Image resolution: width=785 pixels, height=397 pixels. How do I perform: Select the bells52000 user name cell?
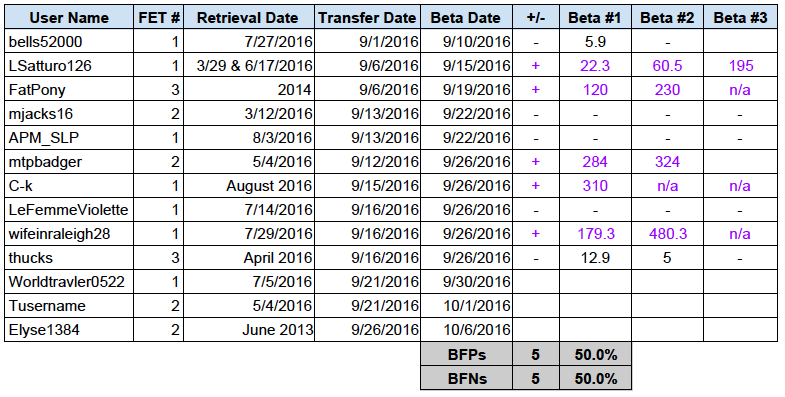[x=69, y=42]
